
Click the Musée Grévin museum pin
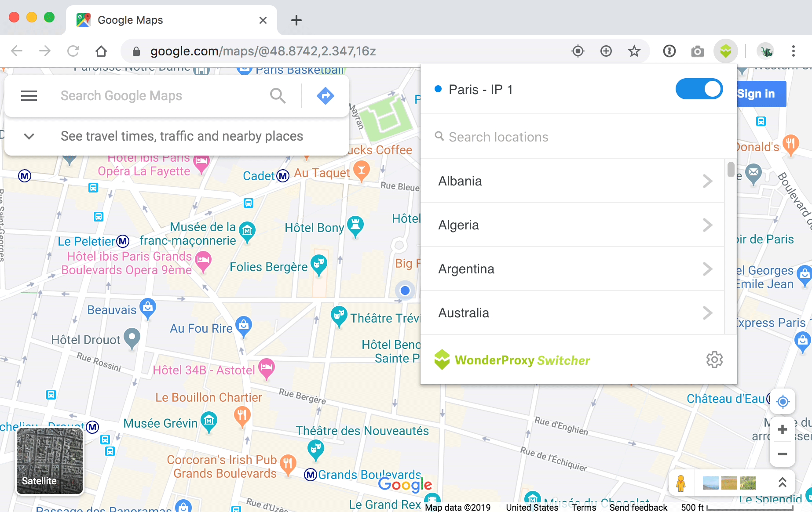tap(209, 422)
